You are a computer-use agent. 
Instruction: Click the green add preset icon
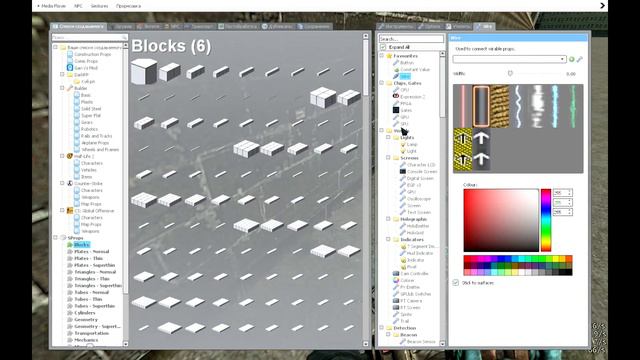572,60
